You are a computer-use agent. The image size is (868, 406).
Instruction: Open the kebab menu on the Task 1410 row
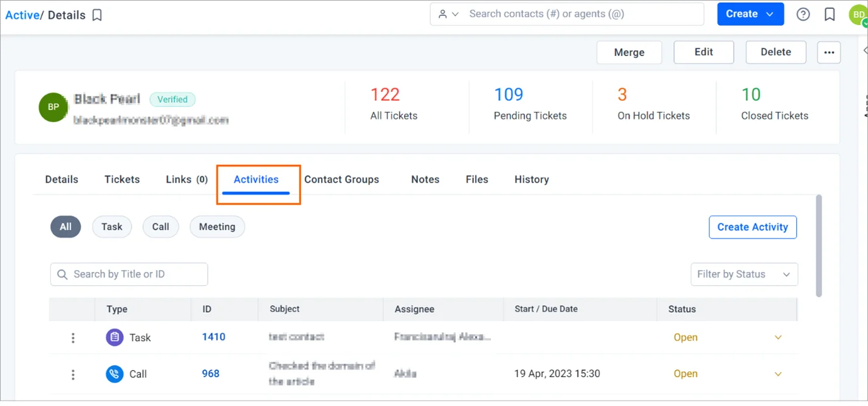(x=73, y=337)
